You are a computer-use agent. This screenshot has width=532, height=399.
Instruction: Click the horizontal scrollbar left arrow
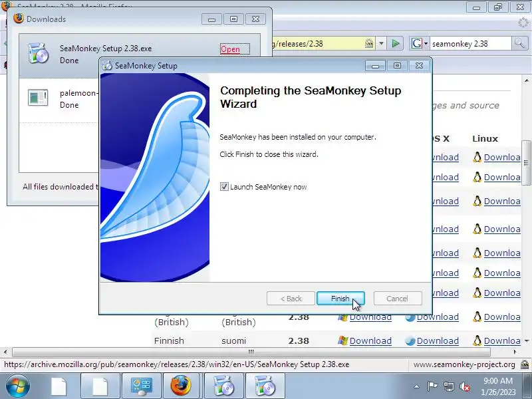(5, 352)
